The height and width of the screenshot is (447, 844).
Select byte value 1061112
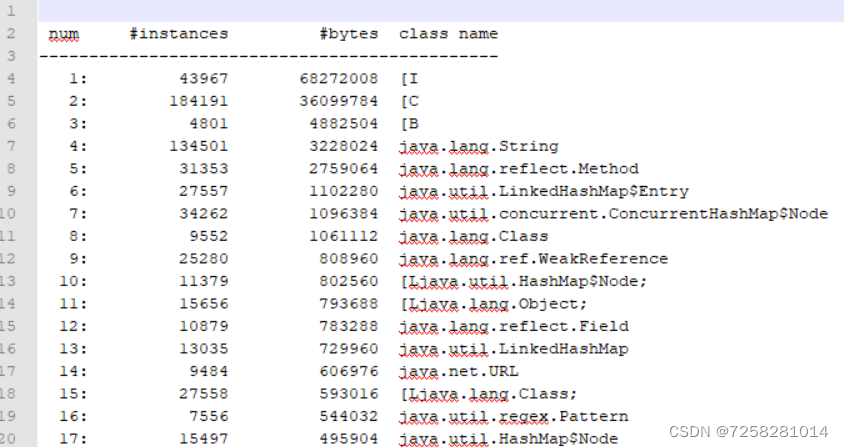pos(343,236)
